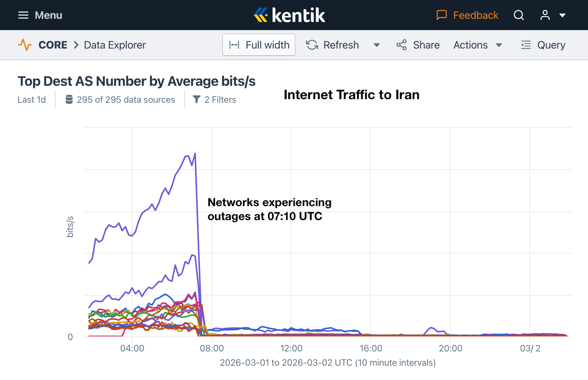Toggle the Full width view button

[x=259, y=45]
